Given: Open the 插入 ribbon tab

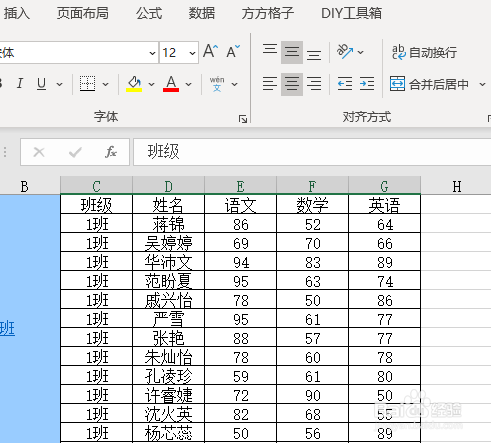Looking at the screenshot, I should click(x=17, y=13).
